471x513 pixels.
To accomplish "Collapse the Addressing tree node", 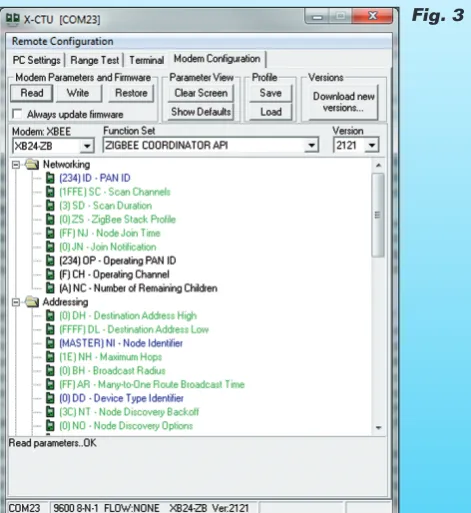I will pyautogui.click(x=16, y=302).
